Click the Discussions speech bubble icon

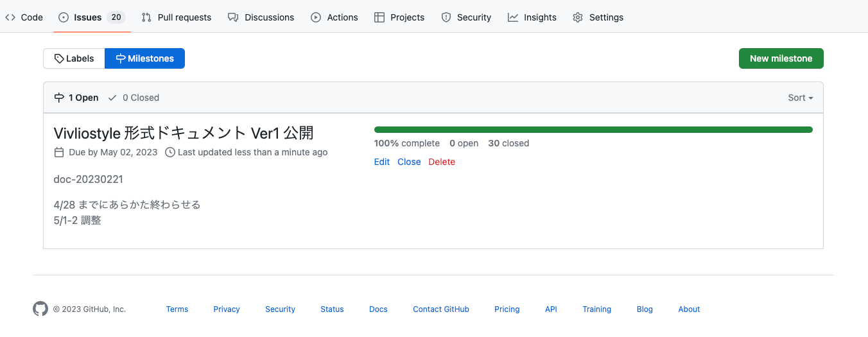point(233,17)
